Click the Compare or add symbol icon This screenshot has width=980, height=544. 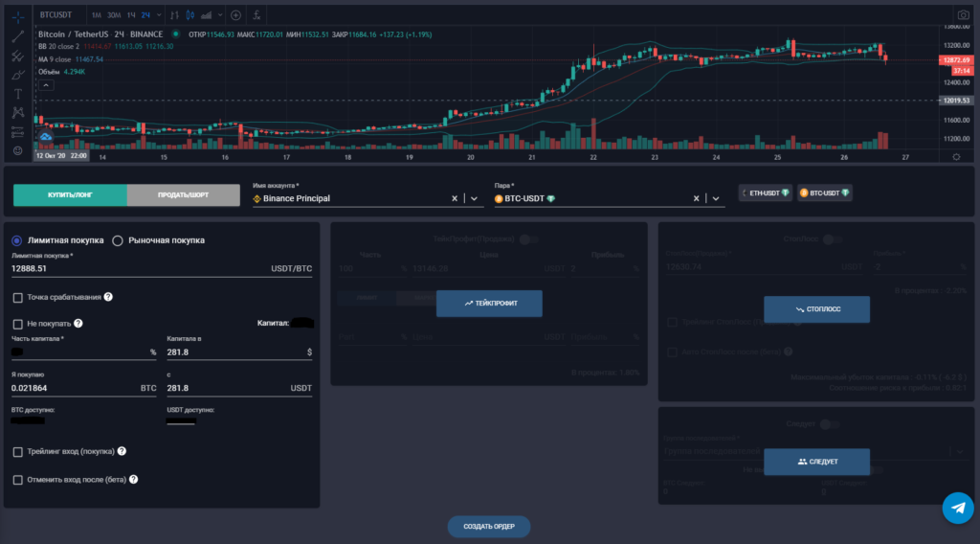(x=235, y=15)
